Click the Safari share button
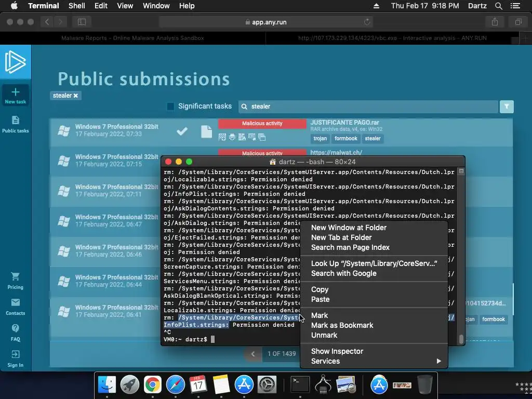 tap(495, 22)
